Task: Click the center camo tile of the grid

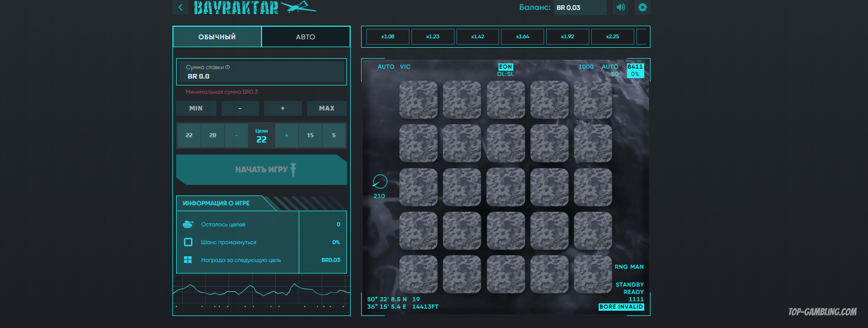Action: click(506, 187)
